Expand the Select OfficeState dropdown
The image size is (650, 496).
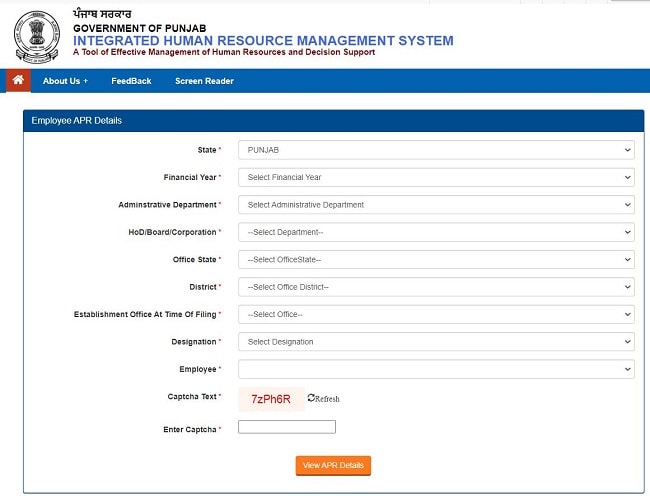tap(436, 259)
